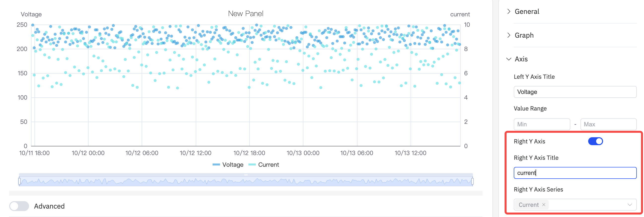This screenshot has height=217, width=644.
Task: Open the Right Y Axis Series dropdown
Action: click(x=629, y=205)
